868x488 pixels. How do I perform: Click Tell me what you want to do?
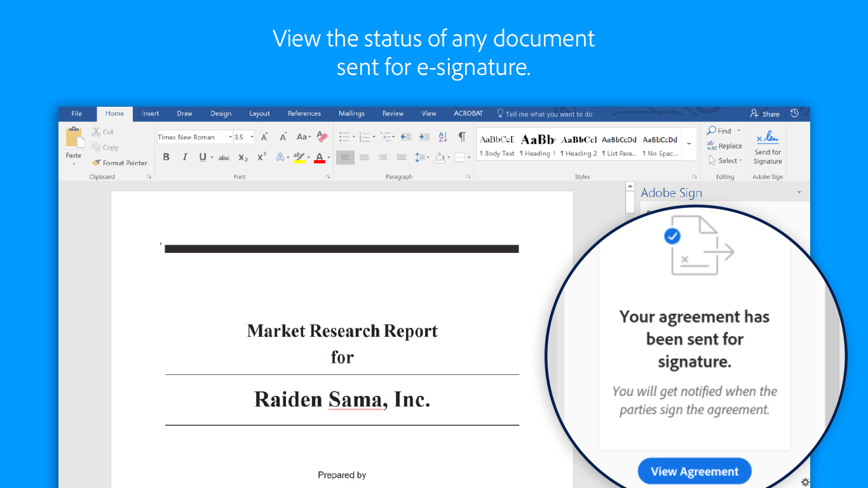coord(545,114)
